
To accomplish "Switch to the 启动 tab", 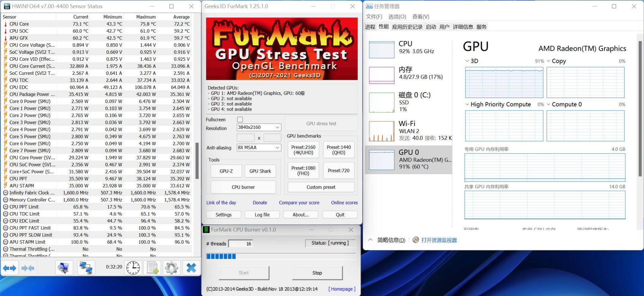I will 431,27.
